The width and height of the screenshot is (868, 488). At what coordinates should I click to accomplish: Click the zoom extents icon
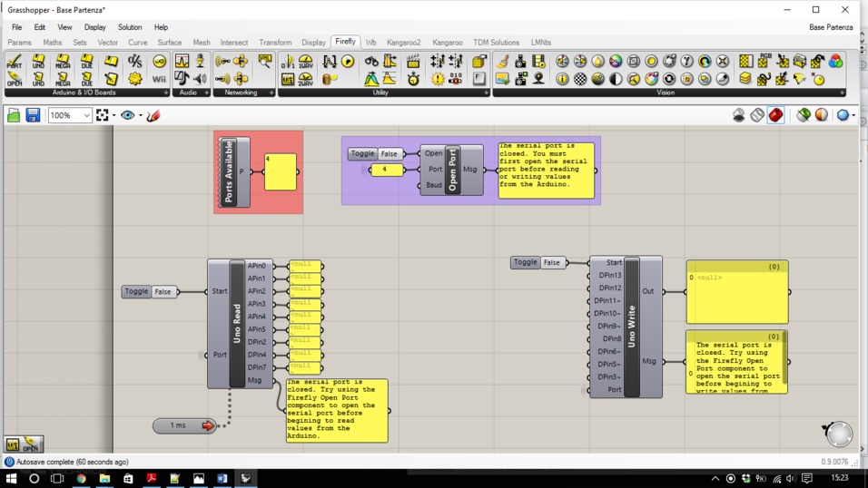[x=102, y=115]
